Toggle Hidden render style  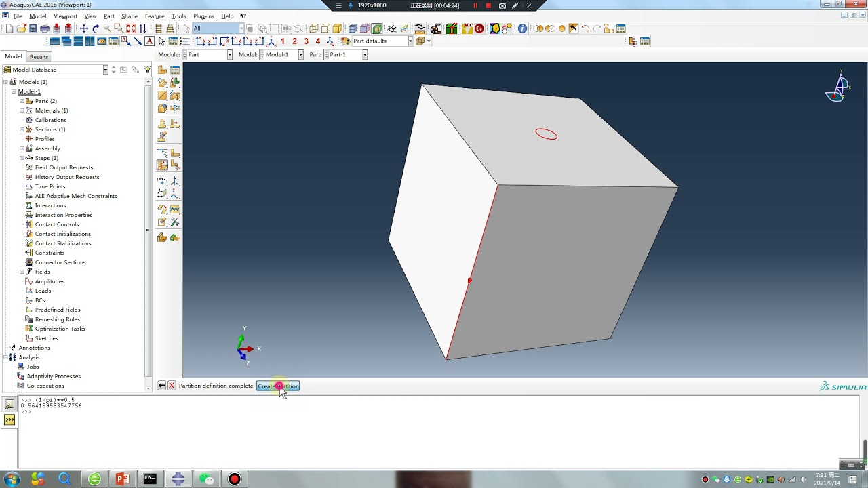325,28
